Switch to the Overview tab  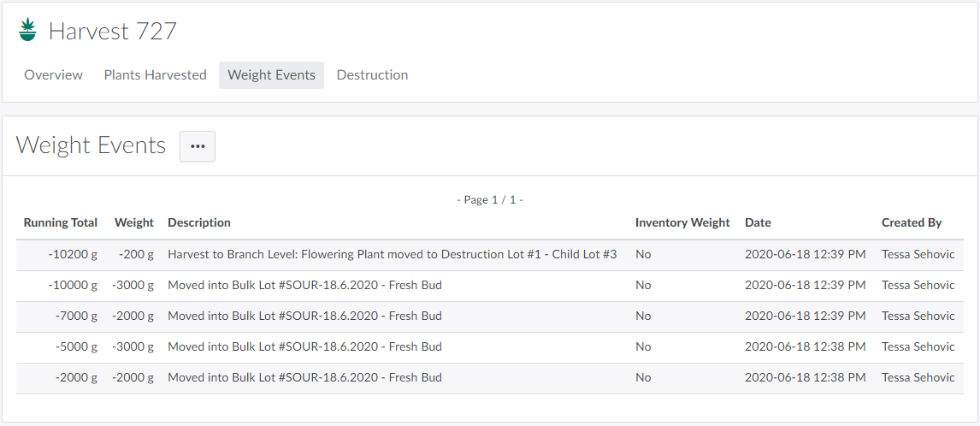(x=53, y=75)
